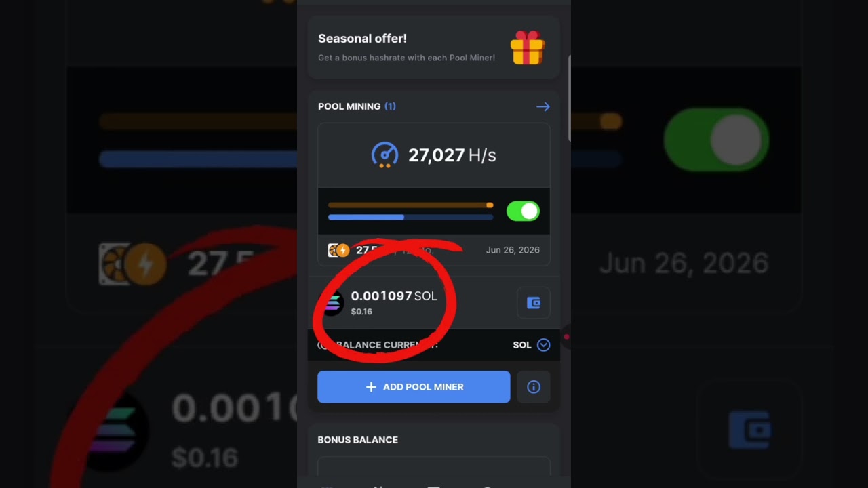This screenshot has height=488, width=868.
Task: Open the Seasonal offer banner
Action: tap(434, 48)
